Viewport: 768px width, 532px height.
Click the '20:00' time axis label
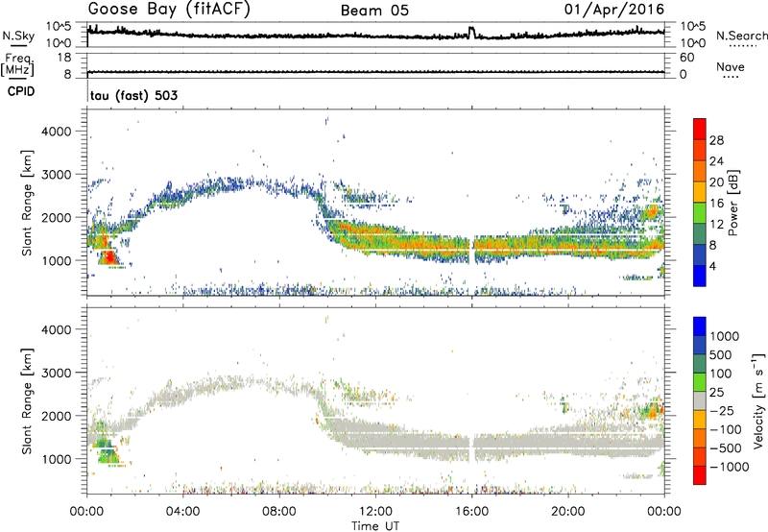tap(568, 512)
